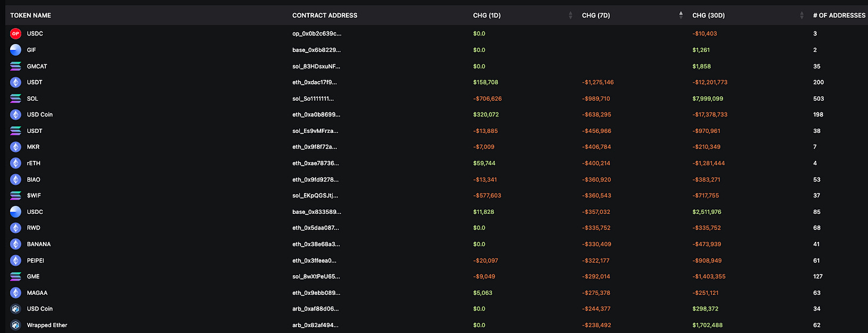Click the TOKEN NAME column header
The image size is (868, 333).
tap(30, 15)
